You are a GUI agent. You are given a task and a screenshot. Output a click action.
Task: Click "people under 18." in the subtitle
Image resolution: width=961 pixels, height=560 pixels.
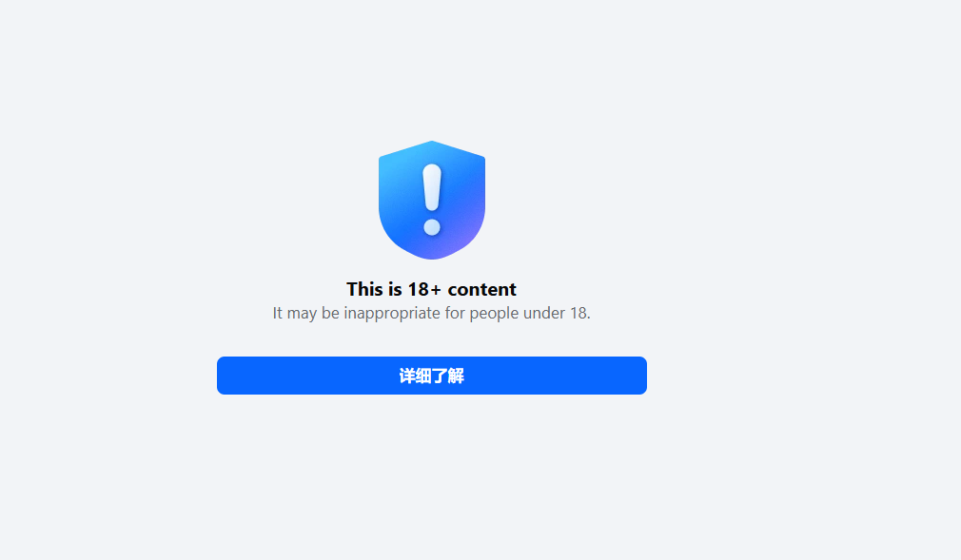[530, 313]
